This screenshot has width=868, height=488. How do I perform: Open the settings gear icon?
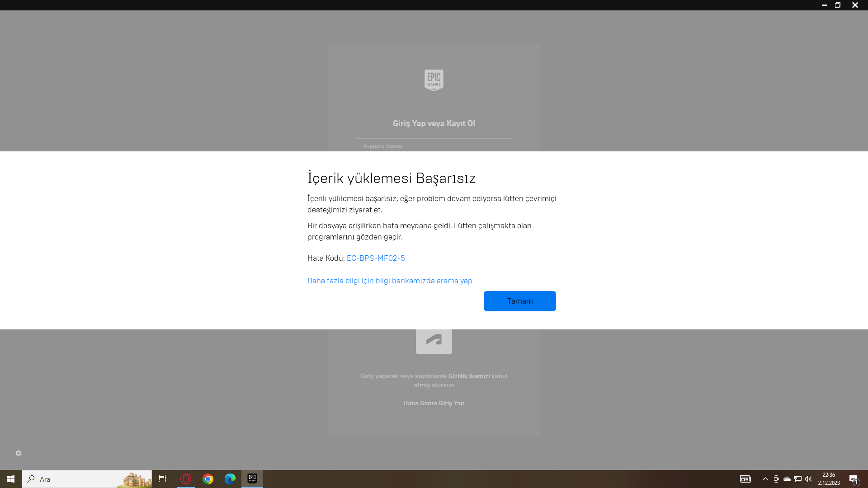coord(19,453)
